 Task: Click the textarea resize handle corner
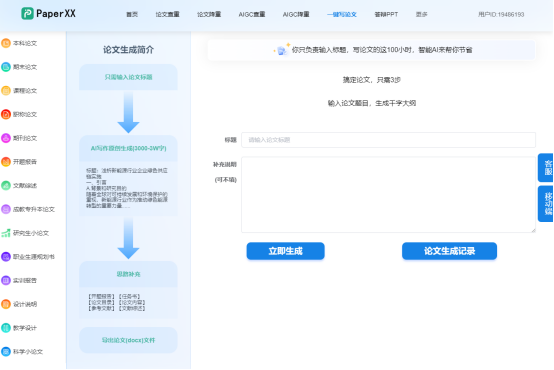point(533,230)
